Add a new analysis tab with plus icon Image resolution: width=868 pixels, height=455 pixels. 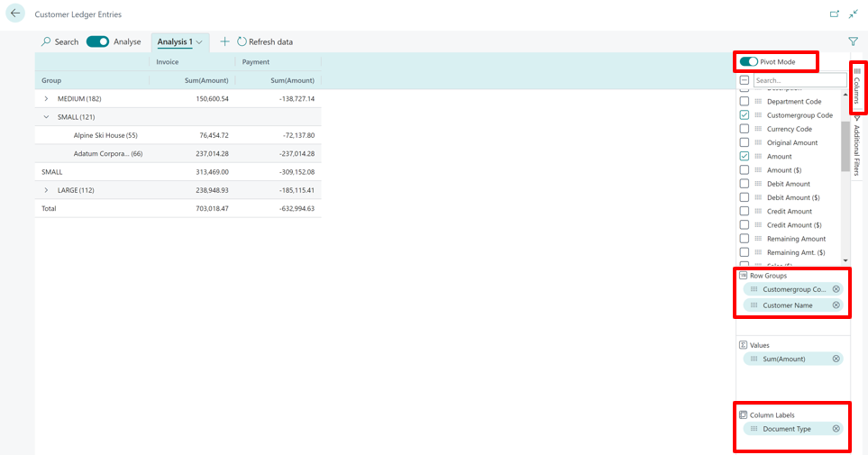tap(224, 41)
